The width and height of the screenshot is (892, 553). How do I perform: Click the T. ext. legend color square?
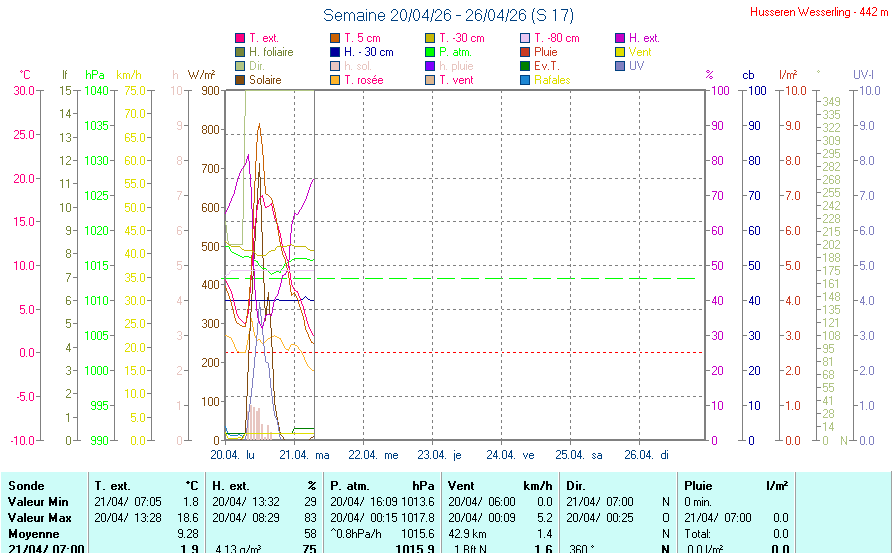(240, 38)
